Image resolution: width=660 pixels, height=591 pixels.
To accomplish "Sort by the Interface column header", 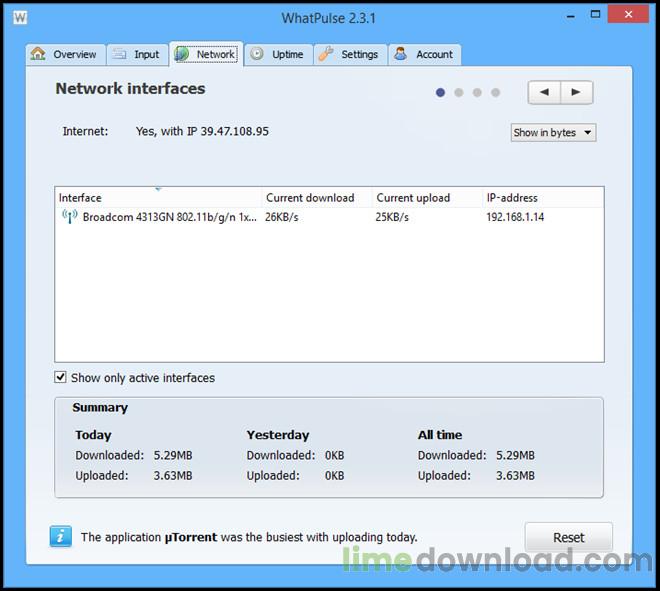I will point(158,198).
